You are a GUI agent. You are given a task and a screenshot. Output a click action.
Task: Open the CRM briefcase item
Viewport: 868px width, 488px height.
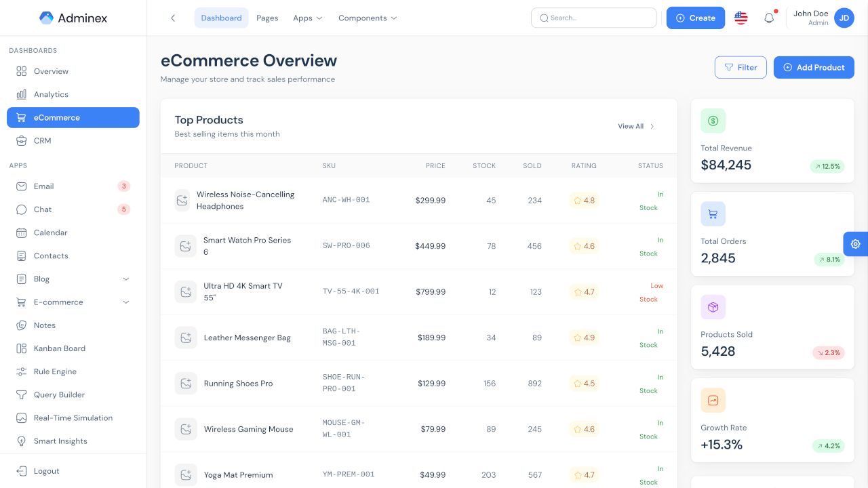coord(73,140)
